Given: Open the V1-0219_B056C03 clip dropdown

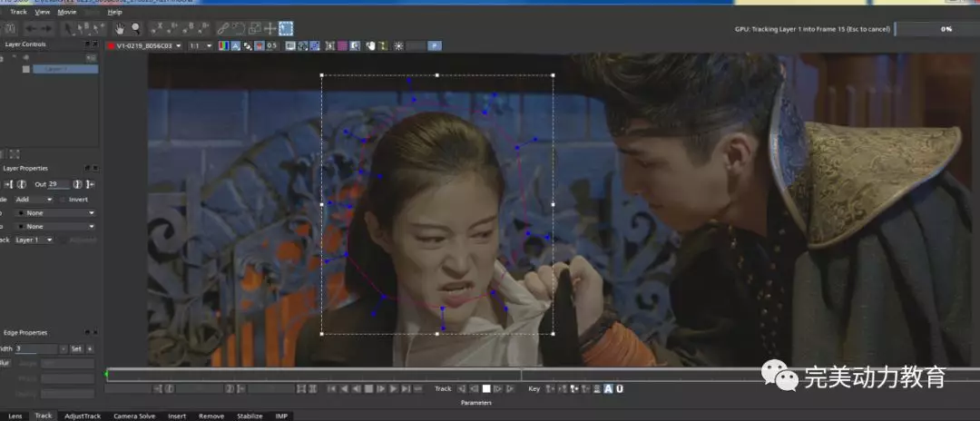Looking at the screenshot, I should 144,46.
